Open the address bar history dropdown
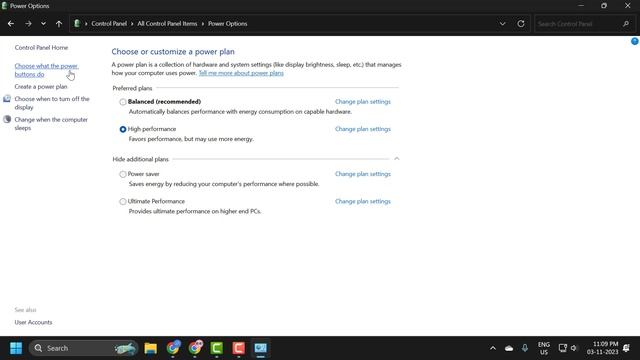This screenshot has height=360, width=640. tap(502, 24)
